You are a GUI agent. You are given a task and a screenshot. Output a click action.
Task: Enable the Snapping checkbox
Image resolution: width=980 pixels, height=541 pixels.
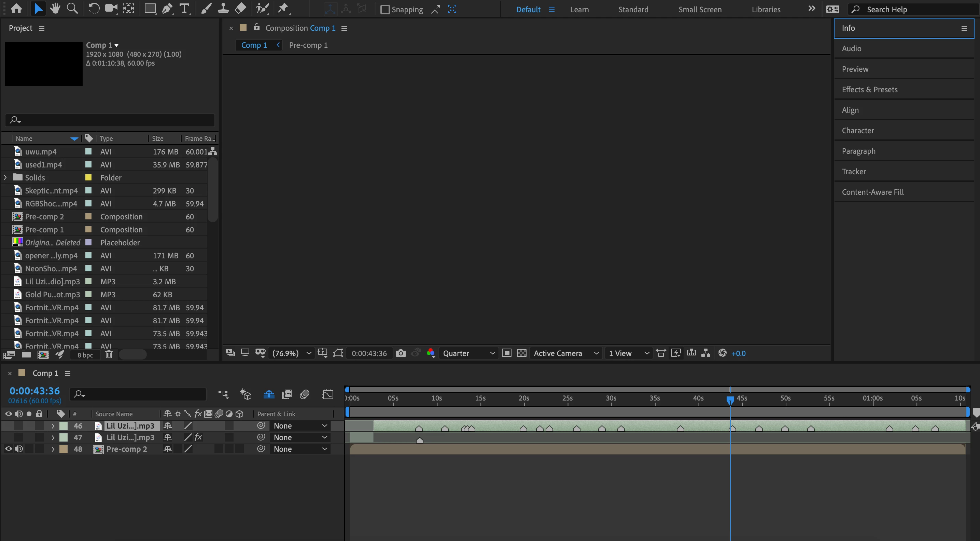click(385, 10)
